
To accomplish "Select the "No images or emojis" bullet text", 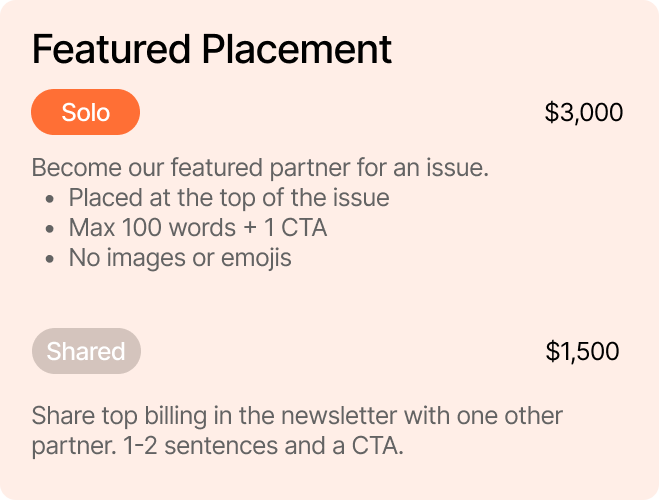I will 180,257.
